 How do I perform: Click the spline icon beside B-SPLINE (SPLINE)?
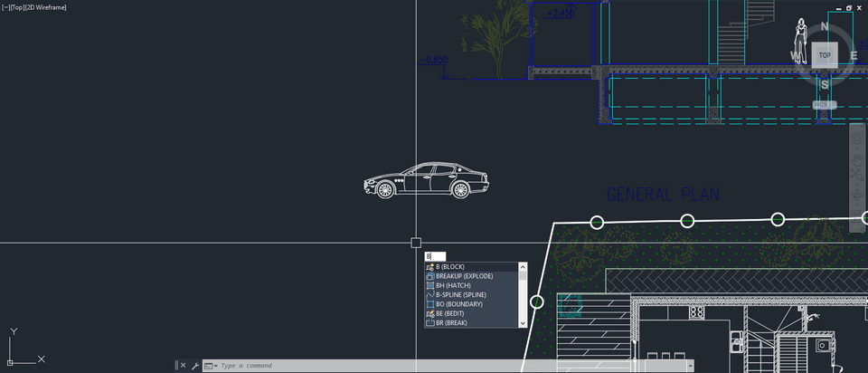pos(430,295)
